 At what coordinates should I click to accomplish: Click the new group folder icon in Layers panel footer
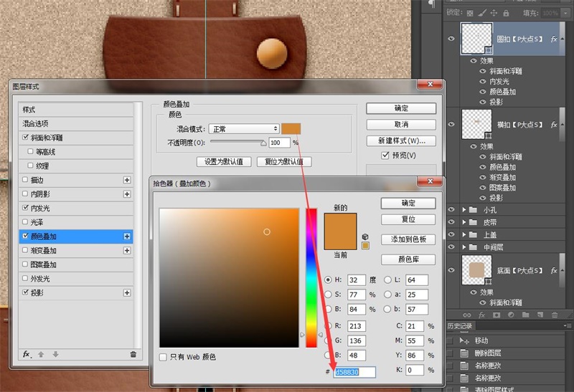526,315
